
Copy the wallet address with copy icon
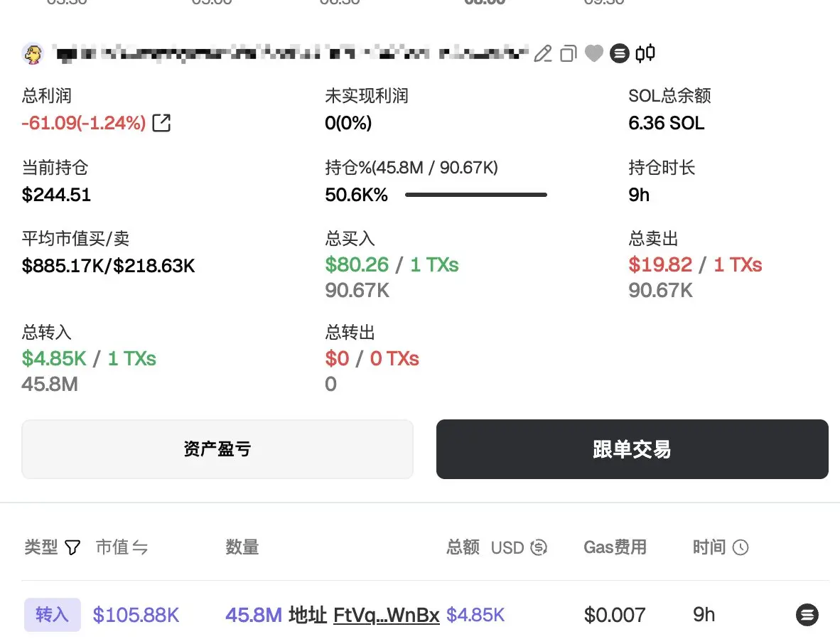coord(569,53)
